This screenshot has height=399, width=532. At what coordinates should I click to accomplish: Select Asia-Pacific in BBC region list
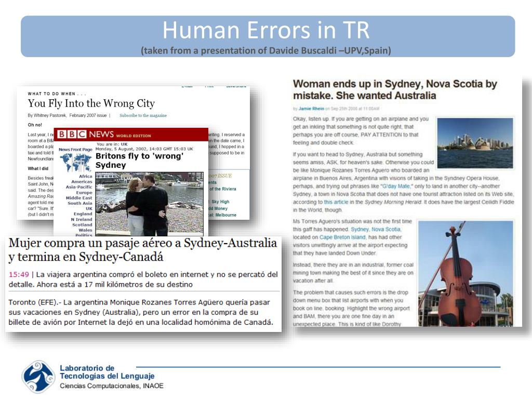point(79,187)
